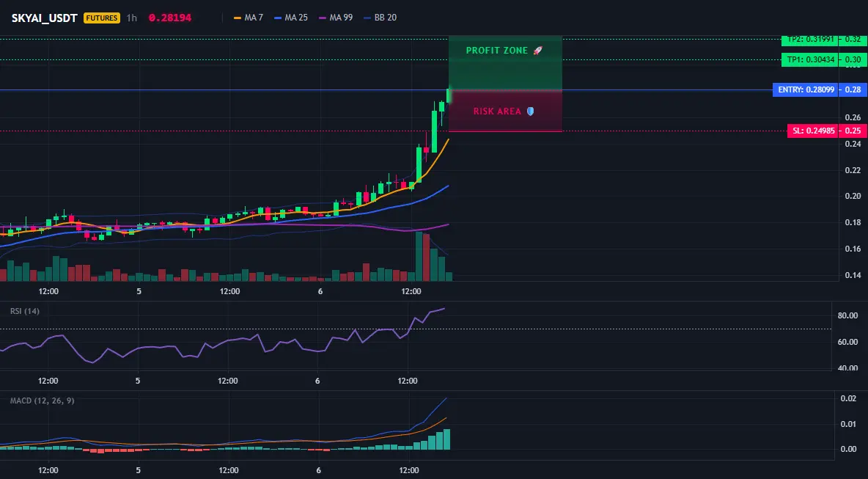The image size is (868, 479).
Task: Click date label 6 under the RSI panel
Action: click(x=317, y=381)
